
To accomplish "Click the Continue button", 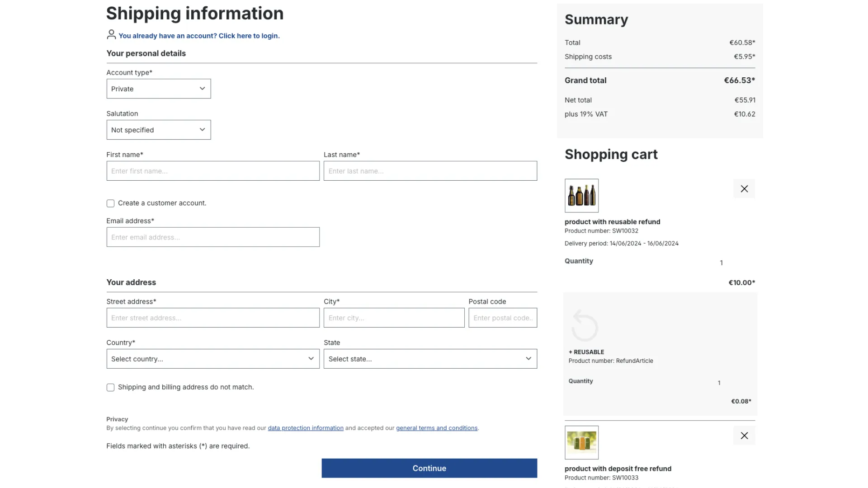I will (x=429, y=468).
